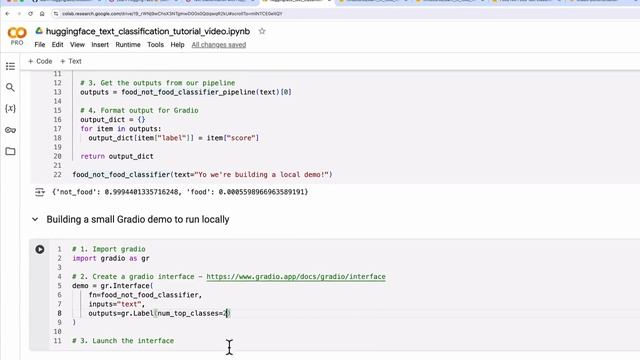Click the 'fn=food_not_food_classifier,' line
Viewport: 640px width, 360px height.
(145, 295)
